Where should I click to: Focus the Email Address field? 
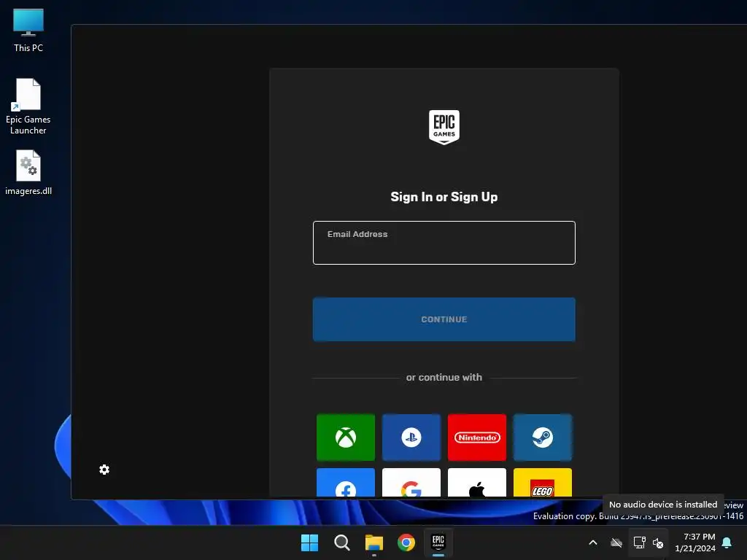444,243
